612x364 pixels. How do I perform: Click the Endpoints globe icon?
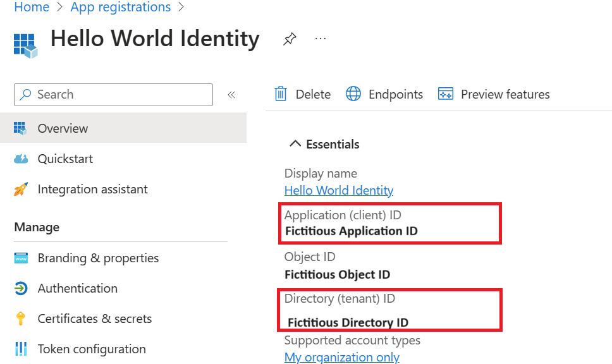[x=353, y=94]
